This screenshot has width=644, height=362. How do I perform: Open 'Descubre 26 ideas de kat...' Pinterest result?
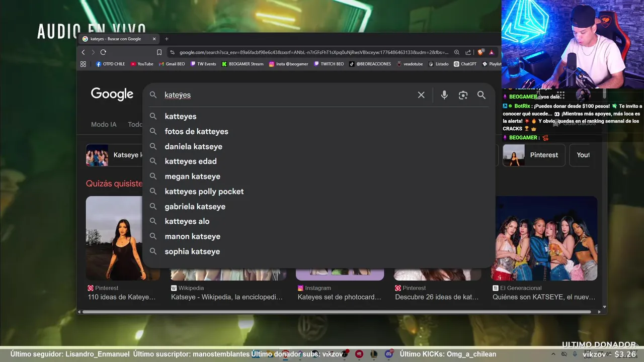coord(437,297)
